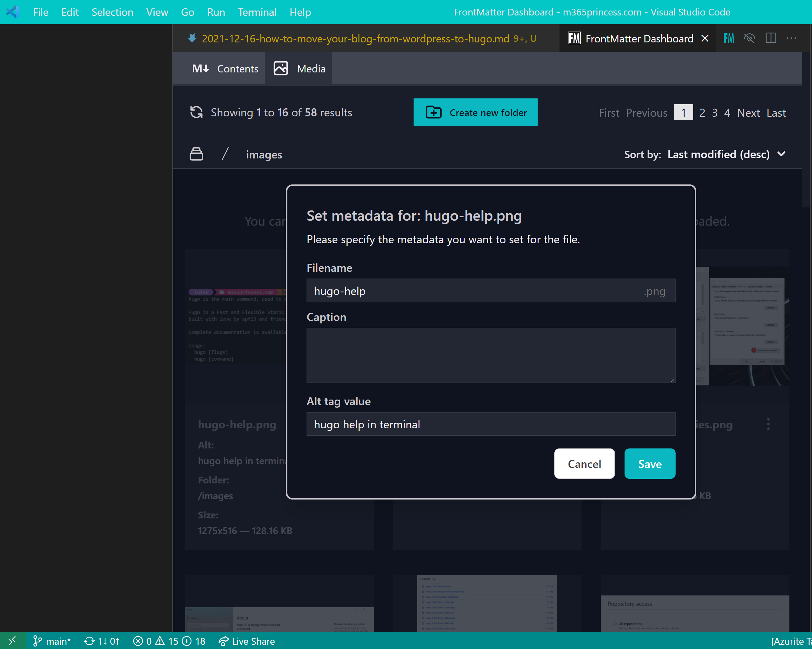Open the images breadcrumb folder
This screenshot has width=812, height=649.
pos(264,154)
